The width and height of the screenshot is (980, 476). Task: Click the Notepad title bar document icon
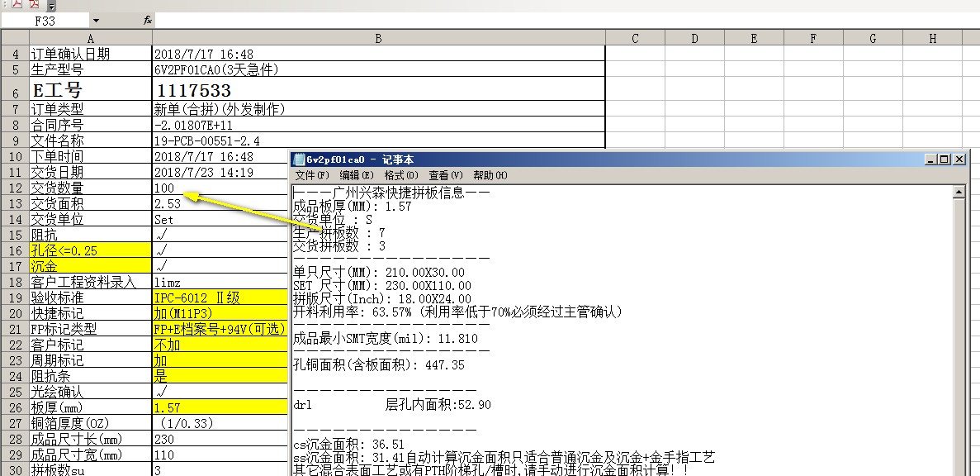tap(299, 159)
